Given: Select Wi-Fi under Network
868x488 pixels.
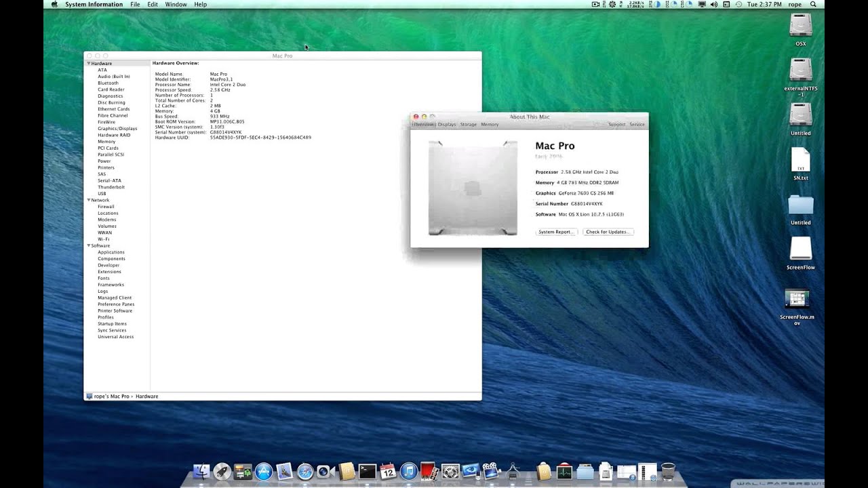Looking at the screenshot, I should tap(103, 239).
